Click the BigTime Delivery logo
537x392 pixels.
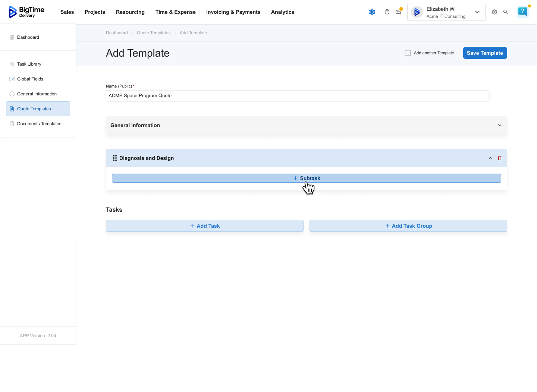click(x=26, y=12)
